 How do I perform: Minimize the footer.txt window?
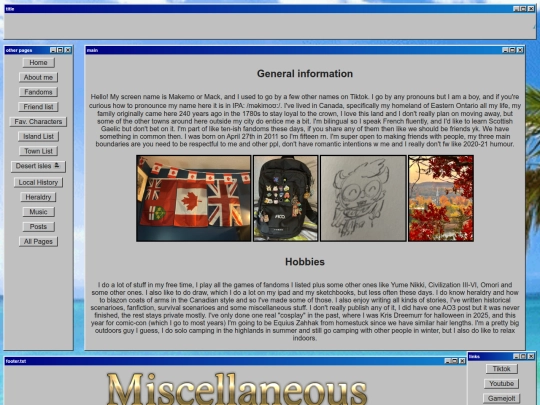click(x=447, y=361)
